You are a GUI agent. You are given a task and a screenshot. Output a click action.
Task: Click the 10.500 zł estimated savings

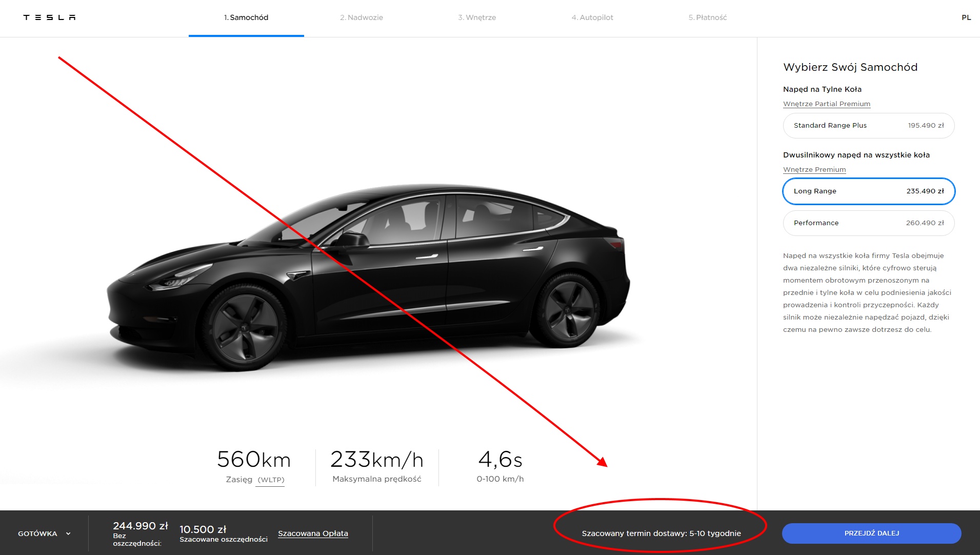click(203, 529)
